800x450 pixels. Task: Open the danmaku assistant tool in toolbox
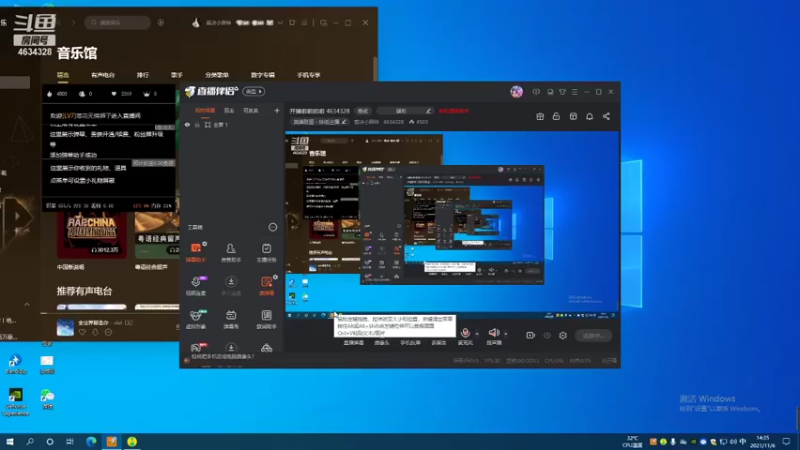196,252
